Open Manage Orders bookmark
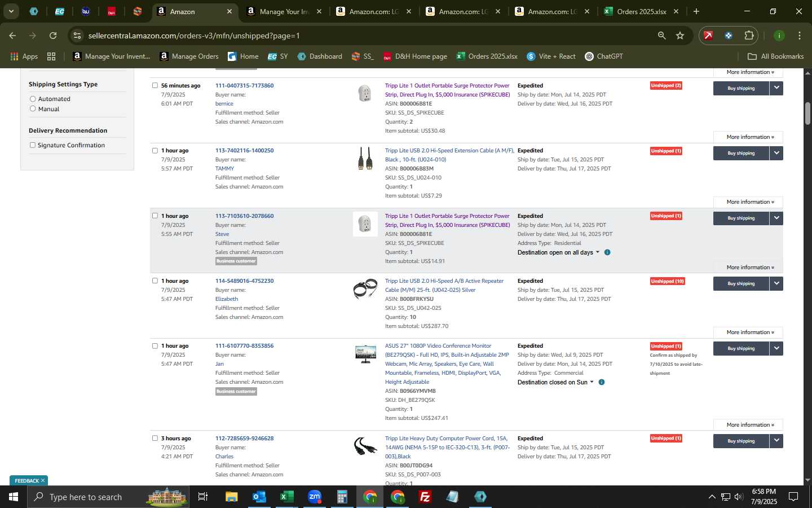Image resolution: width=812 pixels, height=508 pixels. pos(189,56)
